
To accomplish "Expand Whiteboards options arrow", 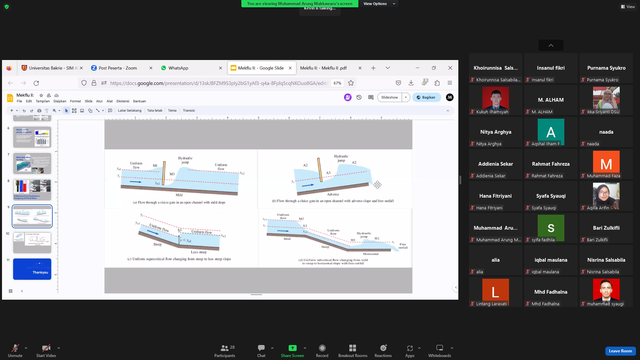I will (x=452, y=348).
